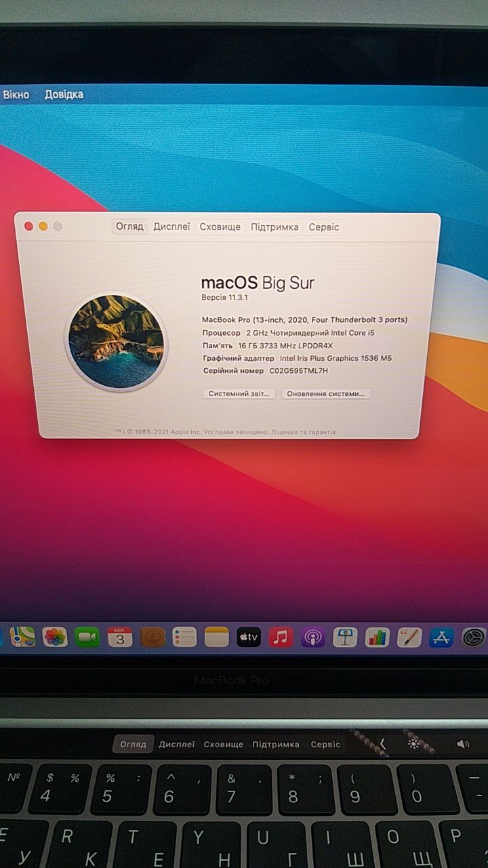The width and height of the screenshot is (488, 868).
Task: Open the Maps app in the Dock
Action: (22, 637)
